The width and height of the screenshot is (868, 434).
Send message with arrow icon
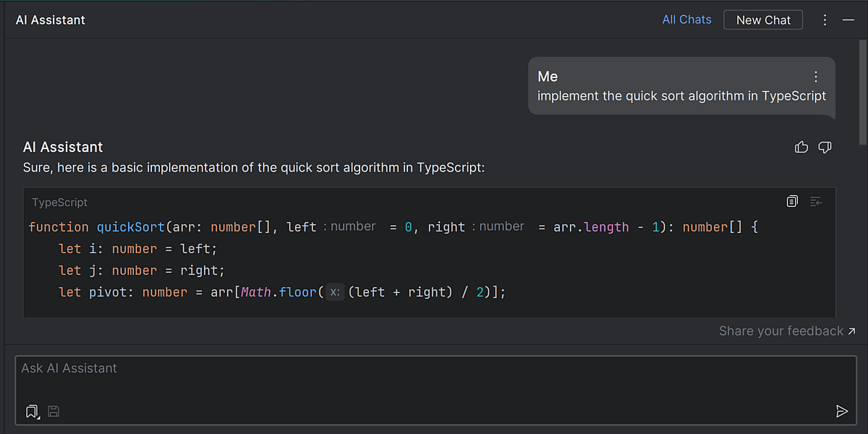841,412
